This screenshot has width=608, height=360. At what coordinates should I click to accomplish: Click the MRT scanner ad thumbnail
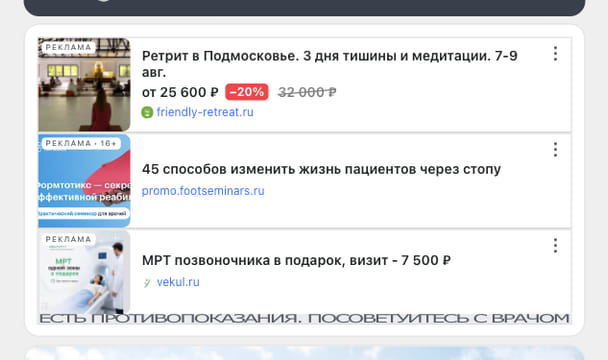[x=84, y=272]
